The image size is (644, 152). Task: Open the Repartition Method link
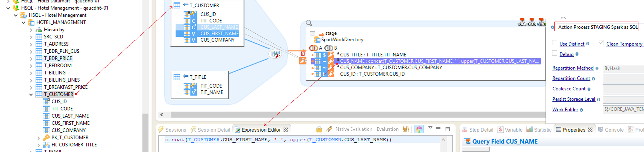(x=573, y=68)
